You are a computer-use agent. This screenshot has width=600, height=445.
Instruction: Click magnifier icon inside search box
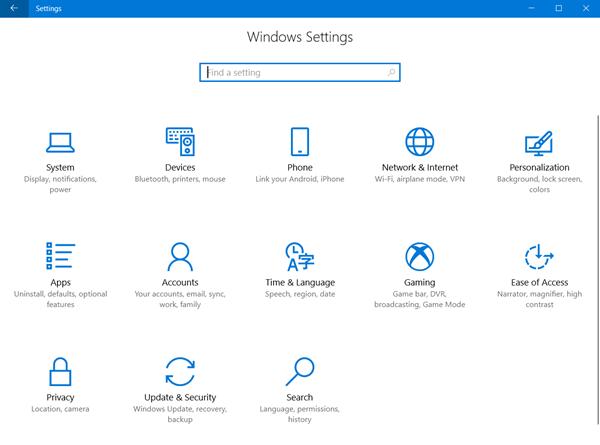391,72
